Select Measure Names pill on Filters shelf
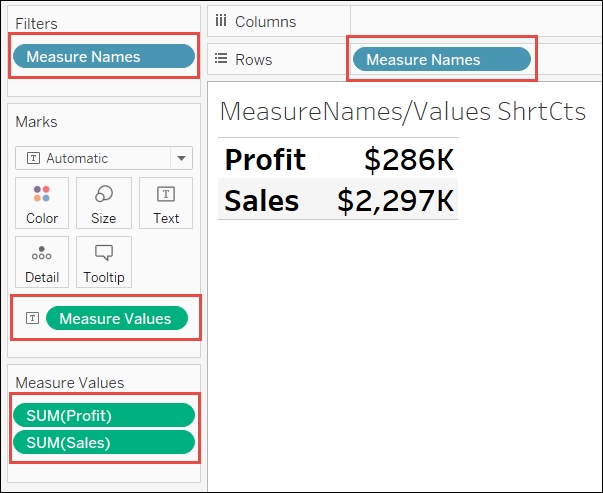The height and width of the screenshot is (493, 603). tap(104, 56)
